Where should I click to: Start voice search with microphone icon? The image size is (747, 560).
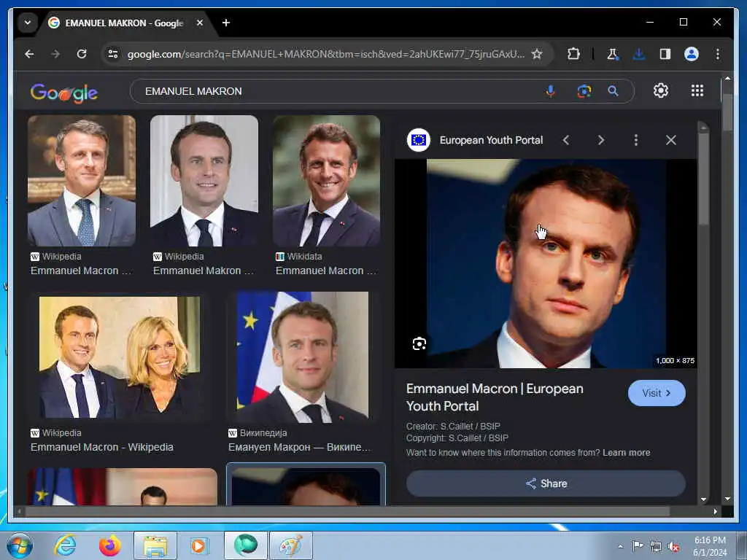(x=550, y=91)
